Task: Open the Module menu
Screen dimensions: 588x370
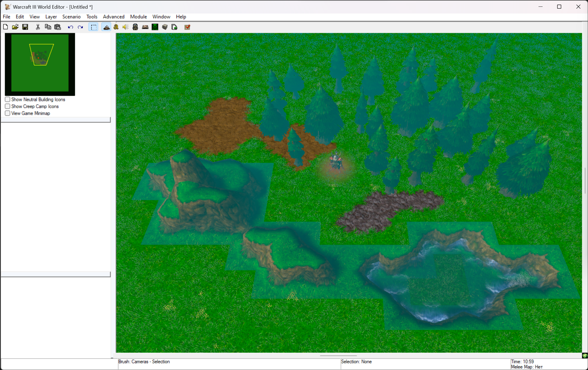Action: 138,17
